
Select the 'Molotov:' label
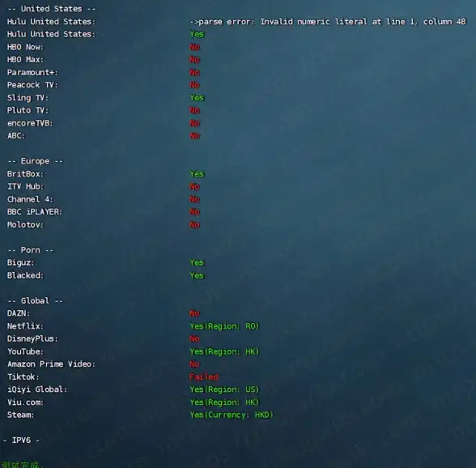point(26,225)
